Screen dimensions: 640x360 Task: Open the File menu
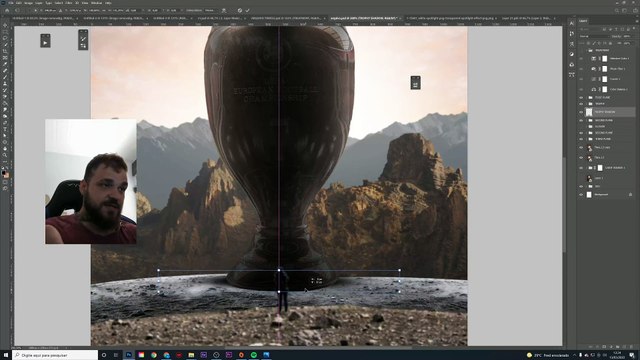(11, 3)
